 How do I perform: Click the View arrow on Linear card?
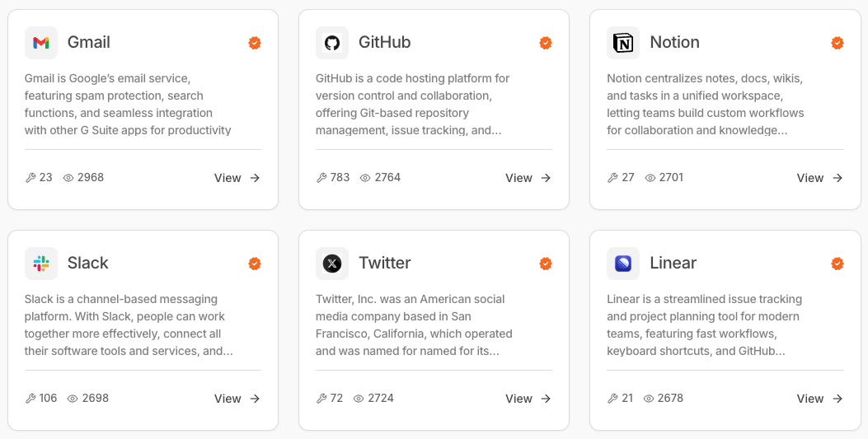[838, 398]
